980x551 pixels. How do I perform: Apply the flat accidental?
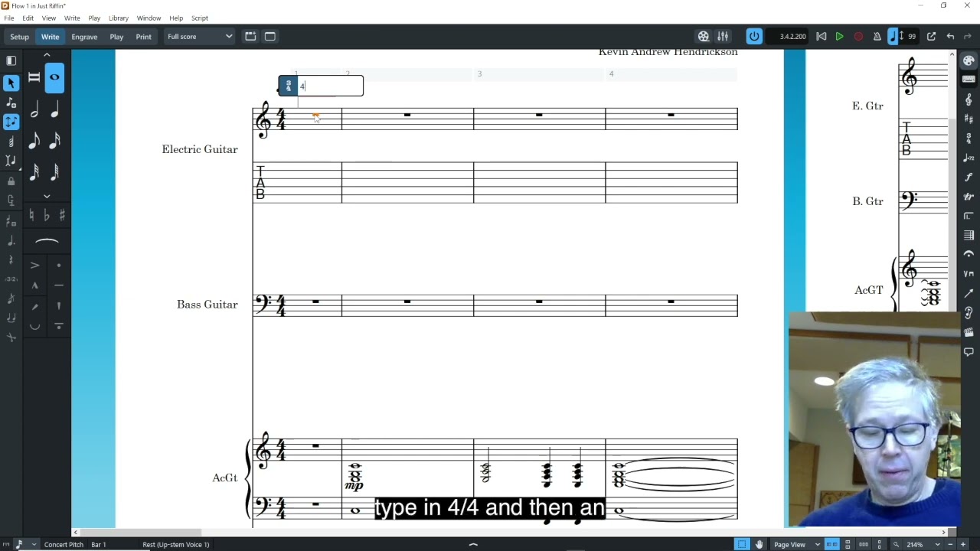point(46,216)
